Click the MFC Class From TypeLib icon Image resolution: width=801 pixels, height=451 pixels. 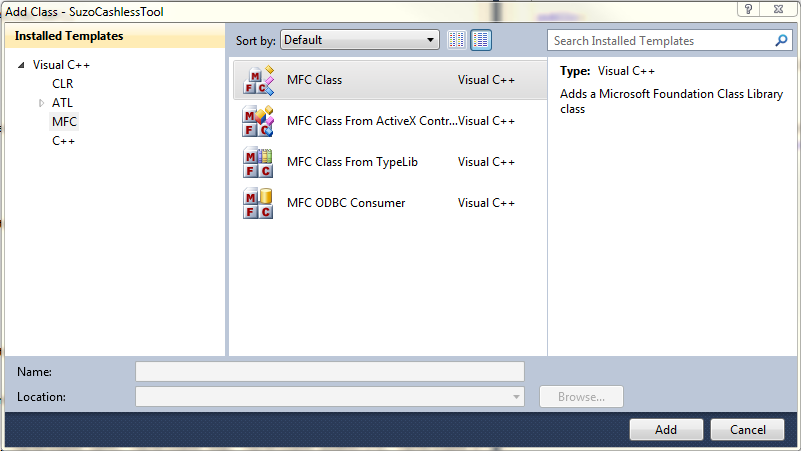tap(258, 162)
